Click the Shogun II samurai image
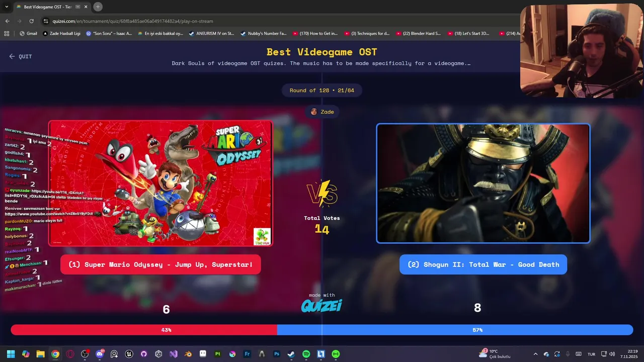 tap(483, 184)
